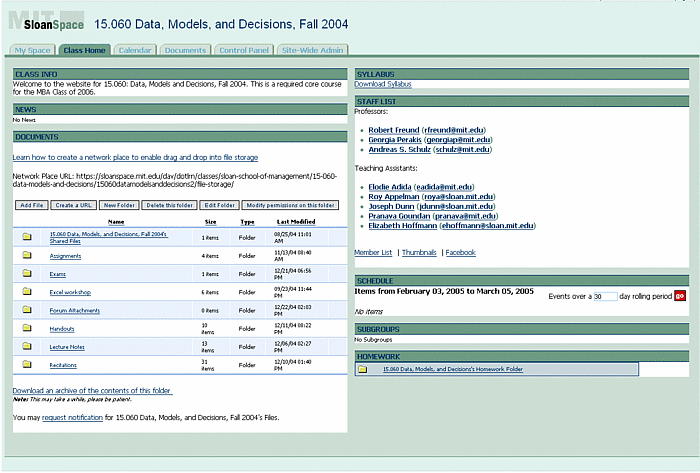Click folder icon next to Exams

(x=27, y=274)
